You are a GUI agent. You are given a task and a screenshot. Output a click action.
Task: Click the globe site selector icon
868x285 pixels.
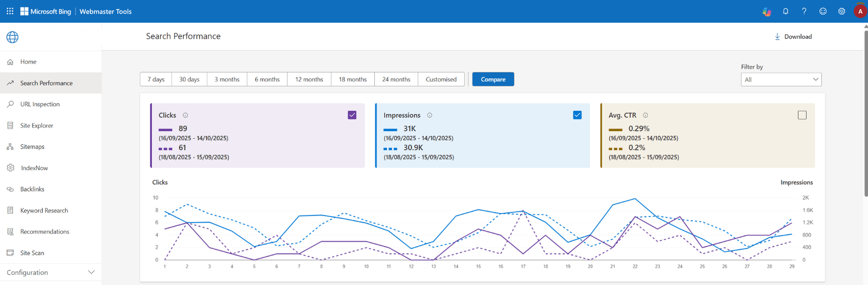coord(12,37)
